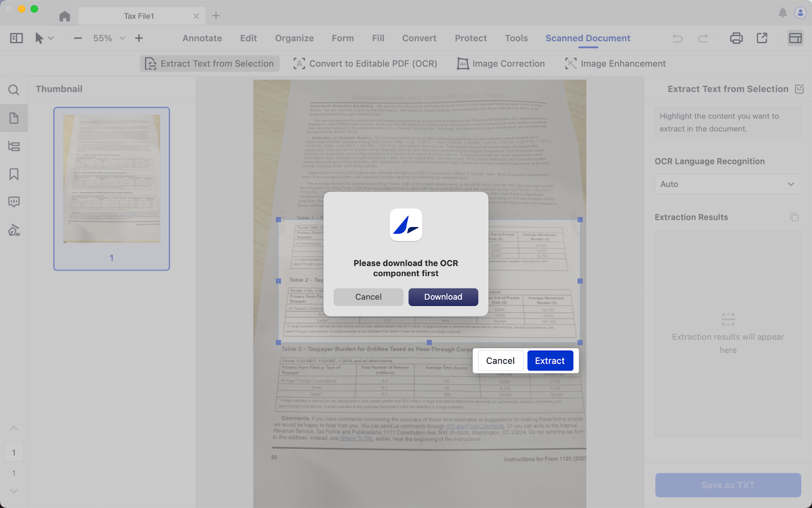Open the Protect tab
The image size is (812, 508).
click(470, 38)
